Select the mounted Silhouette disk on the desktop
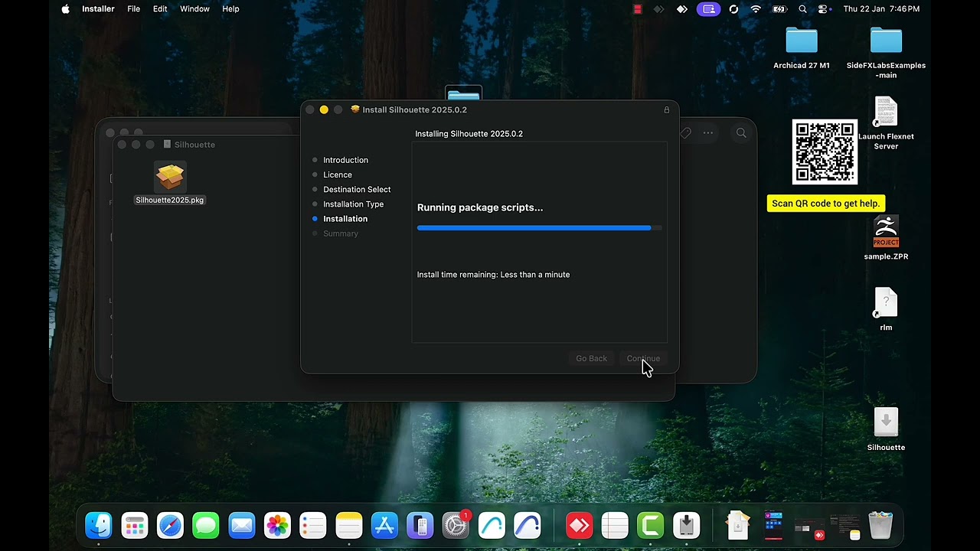The width and height of the screenshot is (980, 551). tap(886, 429)
